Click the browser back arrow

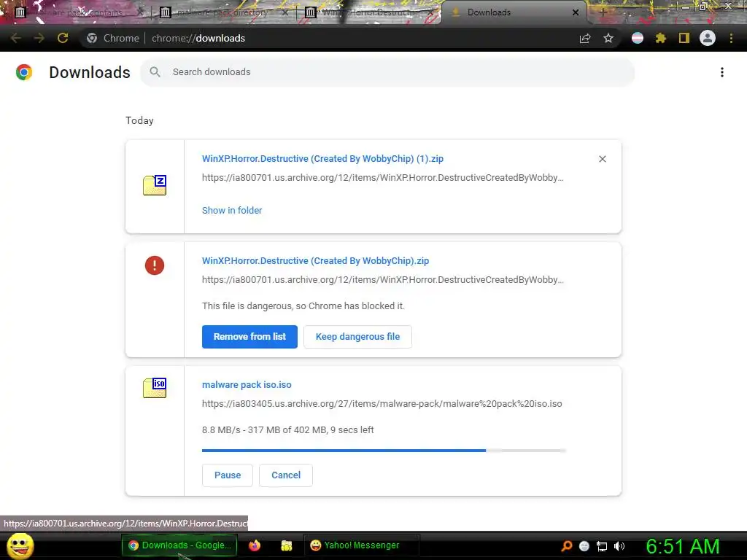tap(16, 38)
